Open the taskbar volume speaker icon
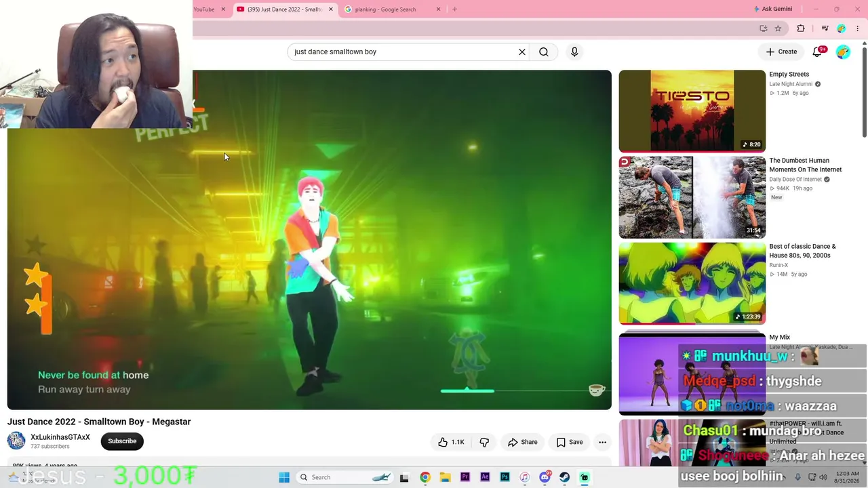The width and height of the screenshot is (868, 488). pyautogui.click(x=823, y=477)
